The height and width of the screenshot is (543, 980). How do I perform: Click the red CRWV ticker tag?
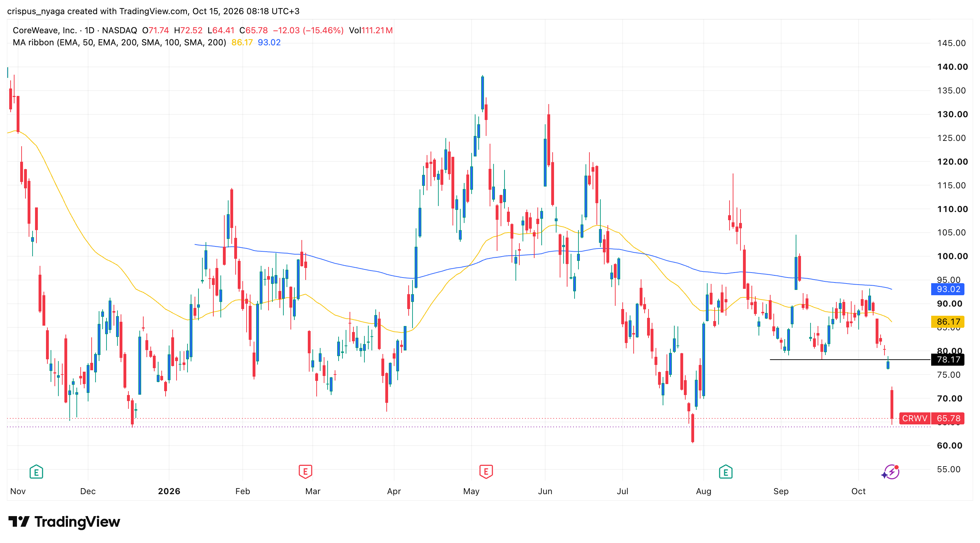pos(914,418)
